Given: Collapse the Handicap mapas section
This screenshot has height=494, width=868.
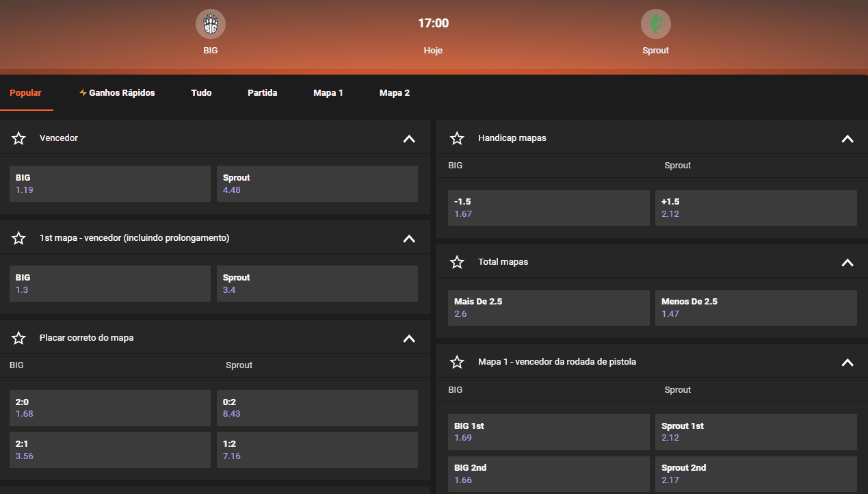Looking at the screenshot, I should (x=847, y=138).
